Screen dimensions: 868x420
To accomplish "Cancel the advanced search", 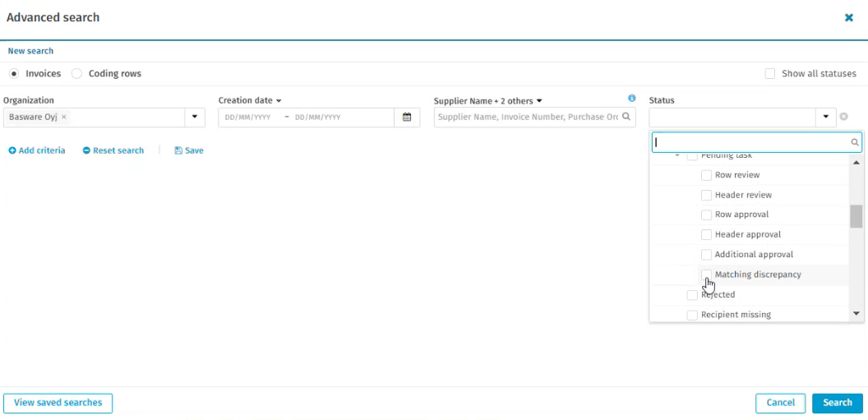I will (781, 403).
